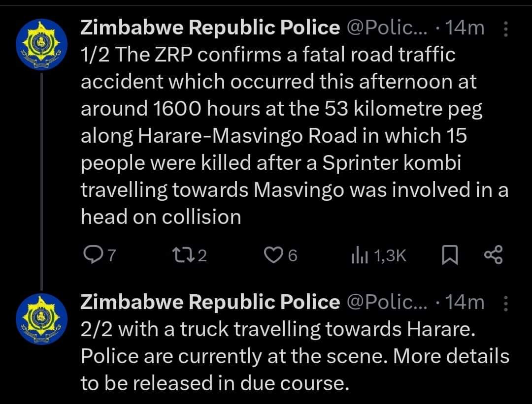Open more options on second tweet
Viewport: 532px width, 404px height.
[x=505, y=303]
